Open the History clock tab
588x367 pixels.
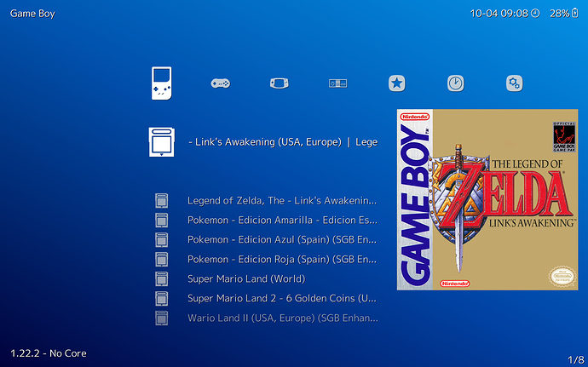(x=456, y=83)
